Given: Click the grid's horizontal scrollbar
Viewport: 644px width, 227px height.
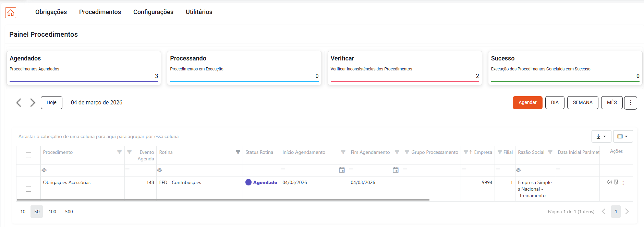Looking at the screenshot, I should click(x=223, y=200).
